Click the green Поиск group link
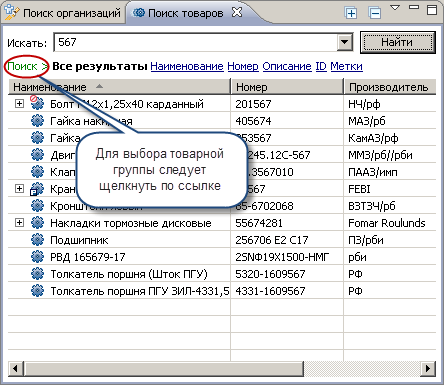The width and height of the screenshot is (444, 385). click(22, 66)
